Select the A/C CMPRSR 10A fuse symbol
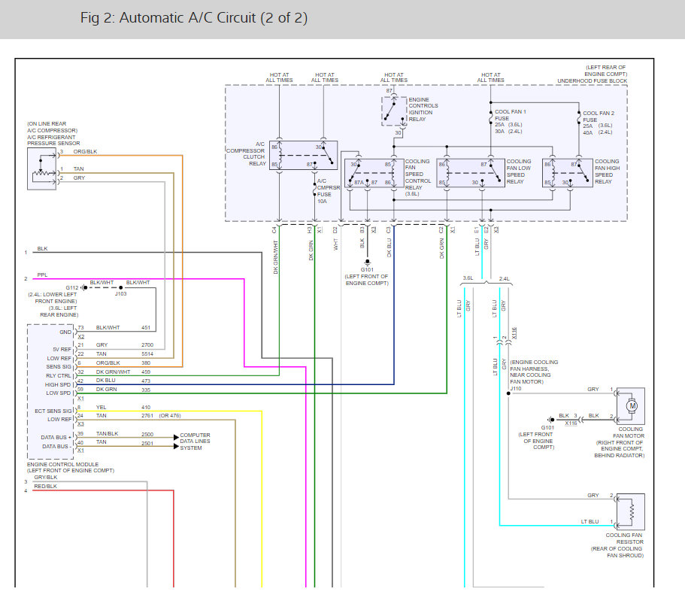The image size is (685, 616). pyautogui.click(x=316, y=193)
